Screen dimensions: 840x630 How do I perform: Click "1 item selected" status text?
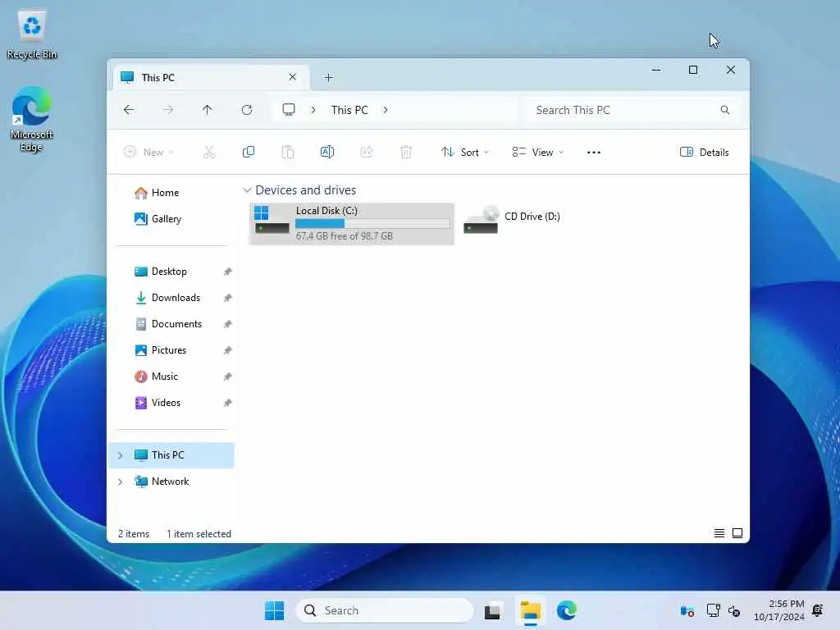(199, 534)
